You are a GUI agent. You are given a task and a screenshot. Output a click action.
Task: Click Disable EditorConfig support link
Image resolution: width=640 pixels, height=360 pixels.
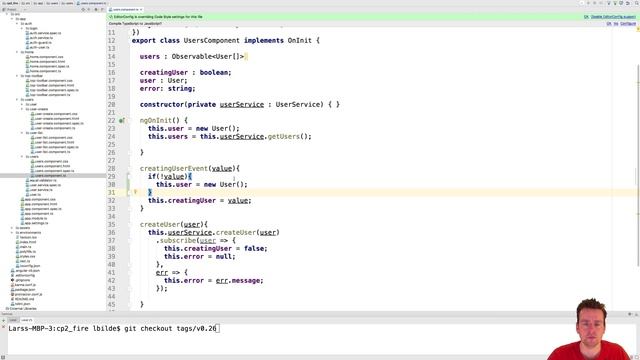[613, 17]
